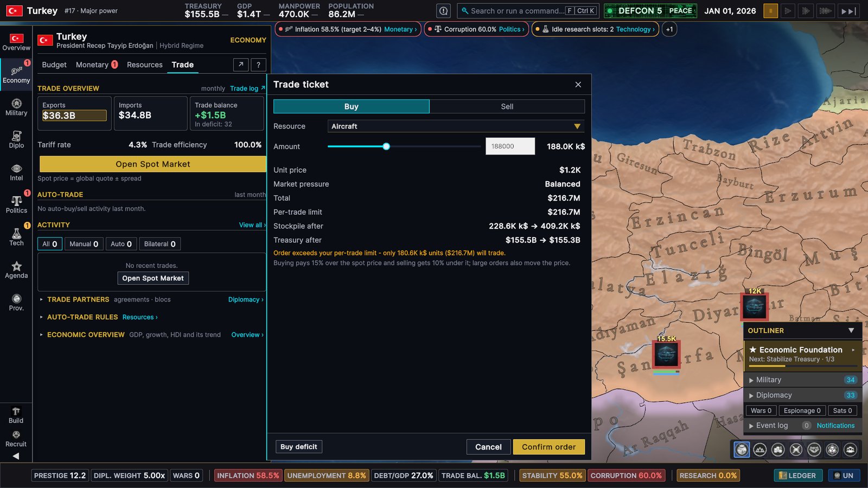Expand Event log in outliner
The width and height of the screenshot is (868, 488).
click(x=768, y=426)
